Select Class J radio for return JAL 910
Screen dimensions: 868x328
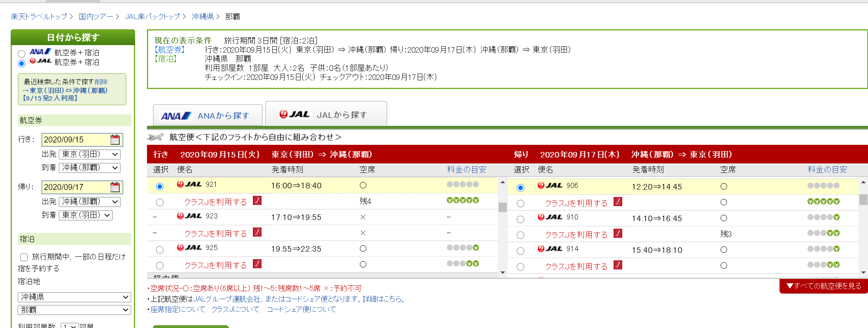pyautogui.click(x=520, y=235)
